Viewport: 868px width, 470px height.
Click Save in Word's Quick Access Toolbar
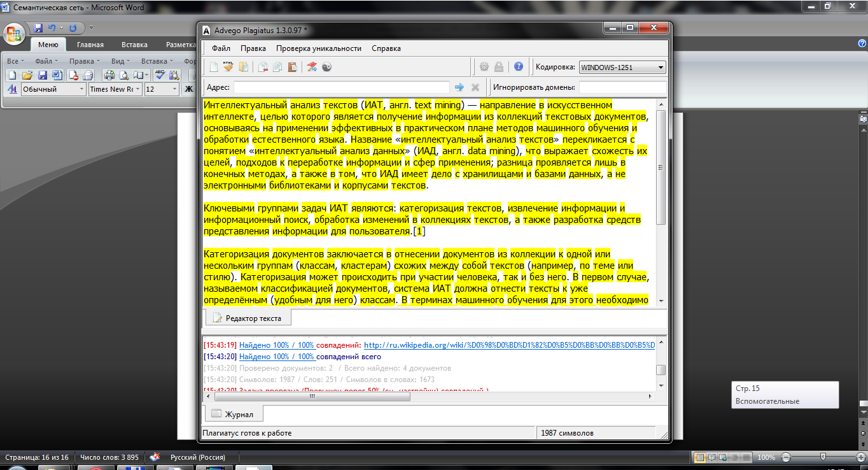(38, 28)
